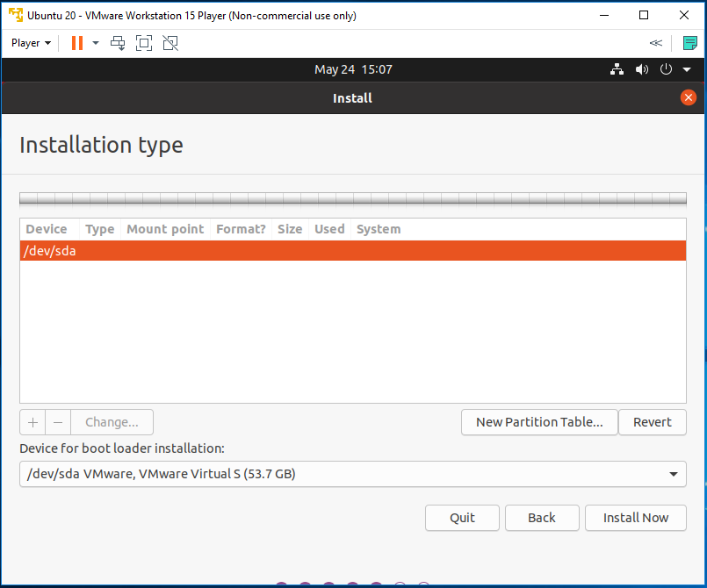The width and height of the screenshot is (707, 588).
Task: Open the VMware notes panel icon
Action: coord(689,43)
